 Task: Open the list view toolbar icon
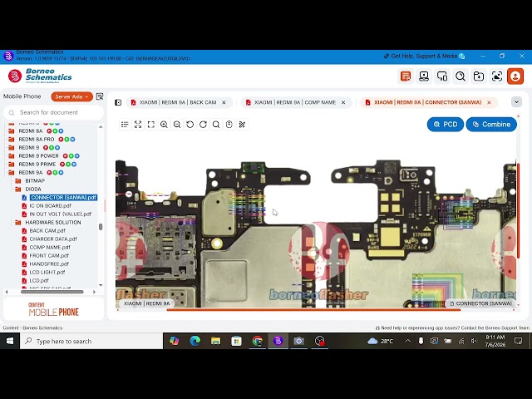click(125, 125)
